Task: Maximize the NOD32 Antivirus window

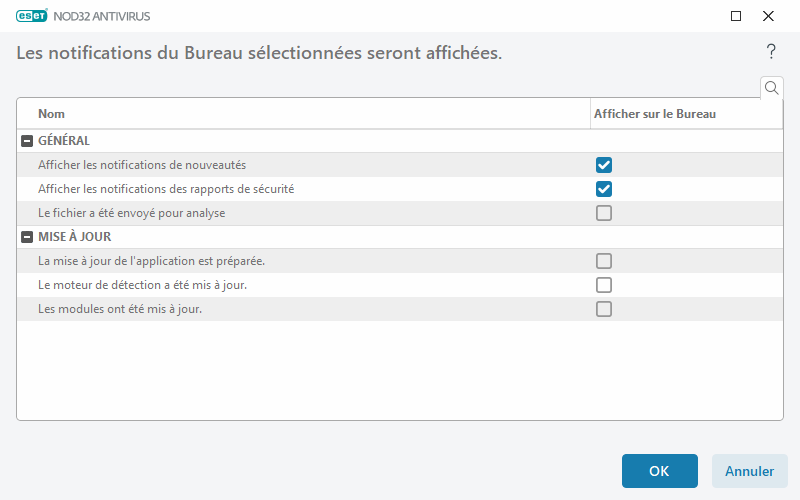Action: (x=736, y=16)
